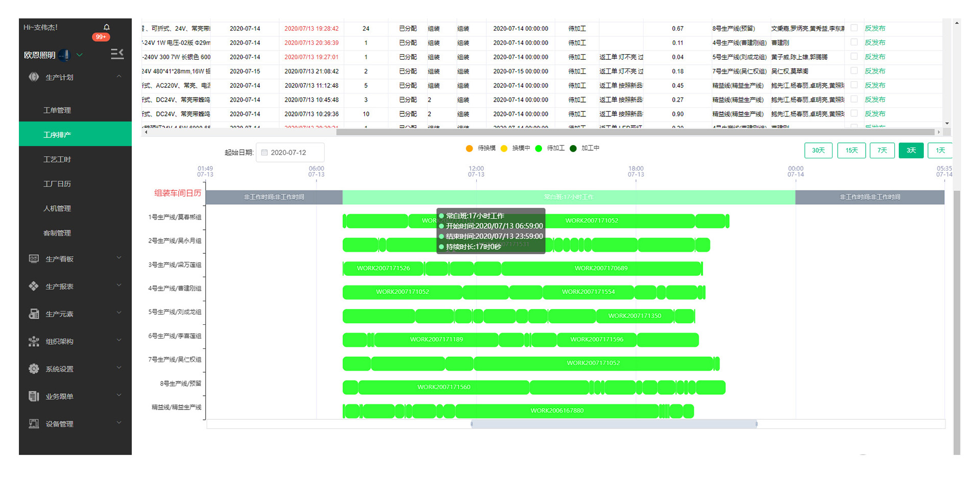
Task: Click the calendar icon in date field
Action: [264, 152]
